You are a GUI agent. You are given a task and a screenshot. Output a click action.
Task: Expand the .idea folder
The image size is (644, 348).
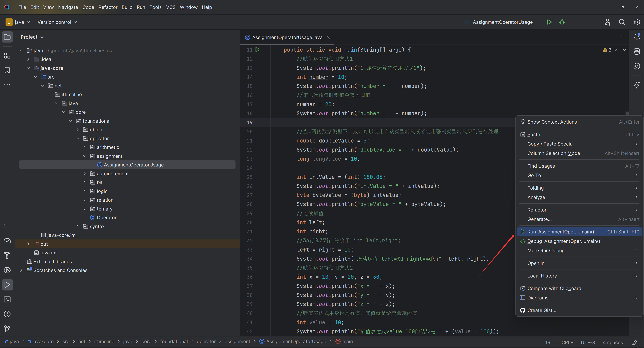[28, 59]
